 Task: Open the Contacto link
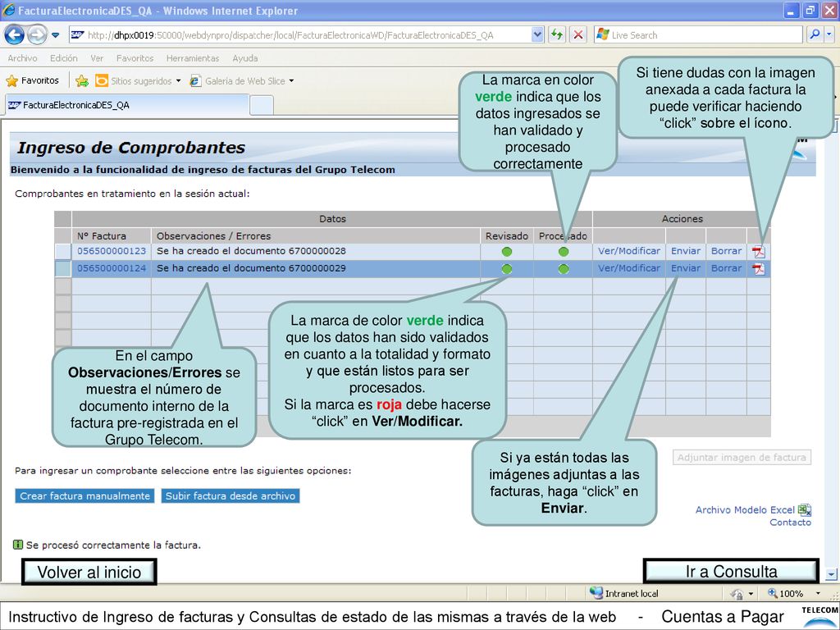click(x=790, y=523)
